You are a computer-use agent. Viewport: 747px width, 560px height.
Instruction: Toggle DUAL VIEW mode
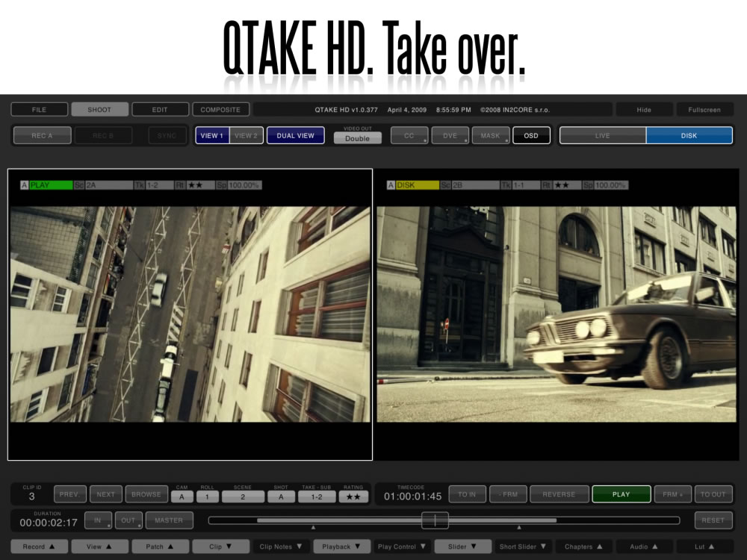(x=295, y=135)
